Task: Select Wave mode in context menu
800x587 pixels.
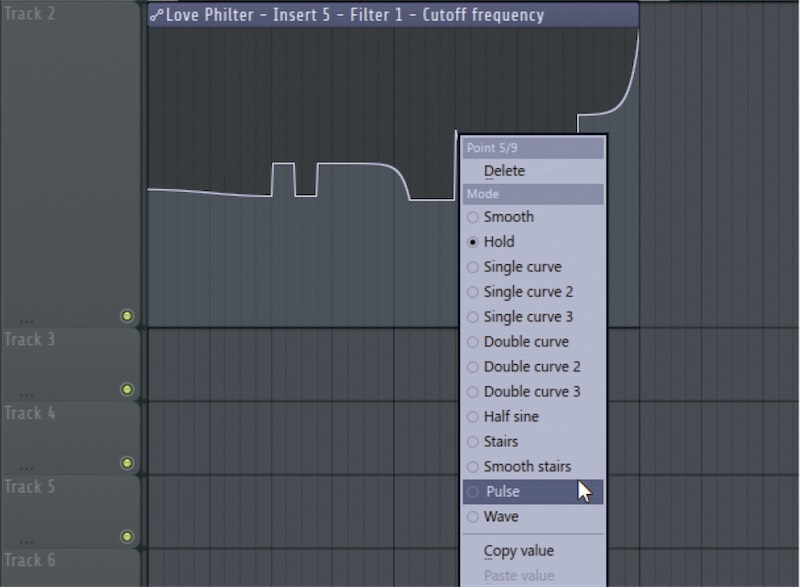Action: click(x=533, y=517)
